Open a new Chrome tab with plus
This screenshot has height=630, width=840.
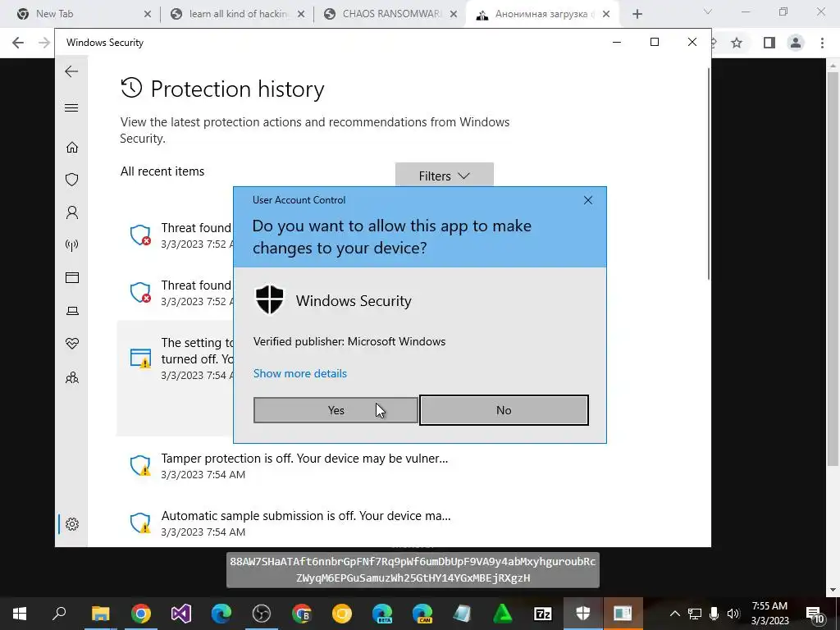[x=637, y=14]
